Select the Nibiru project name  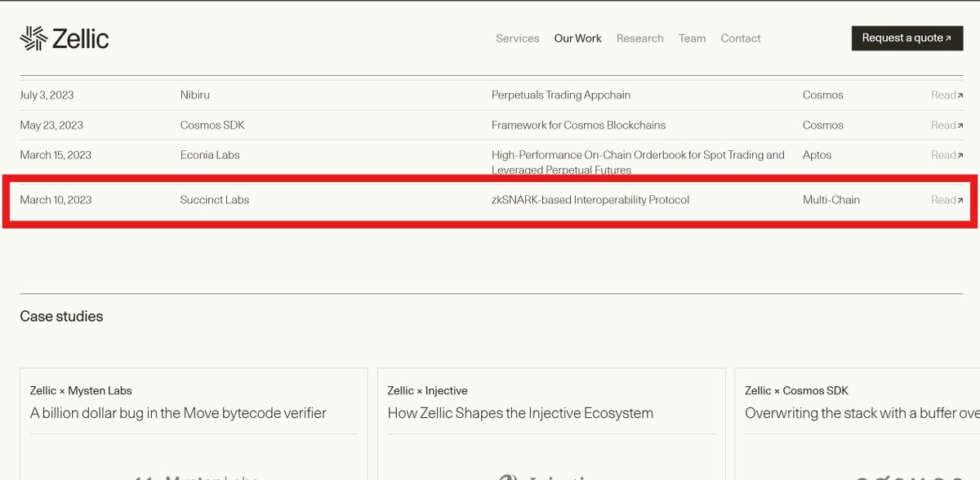[195, 95]
